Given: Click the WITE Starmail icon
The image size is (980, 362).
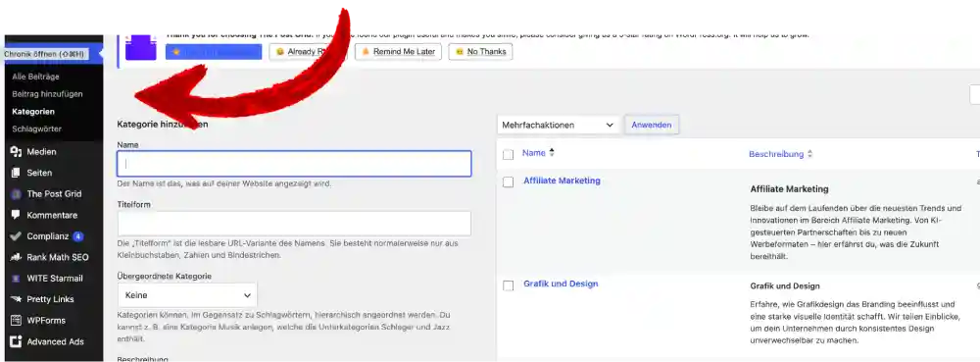Looking at the screenshot, I should coord(17,279).
